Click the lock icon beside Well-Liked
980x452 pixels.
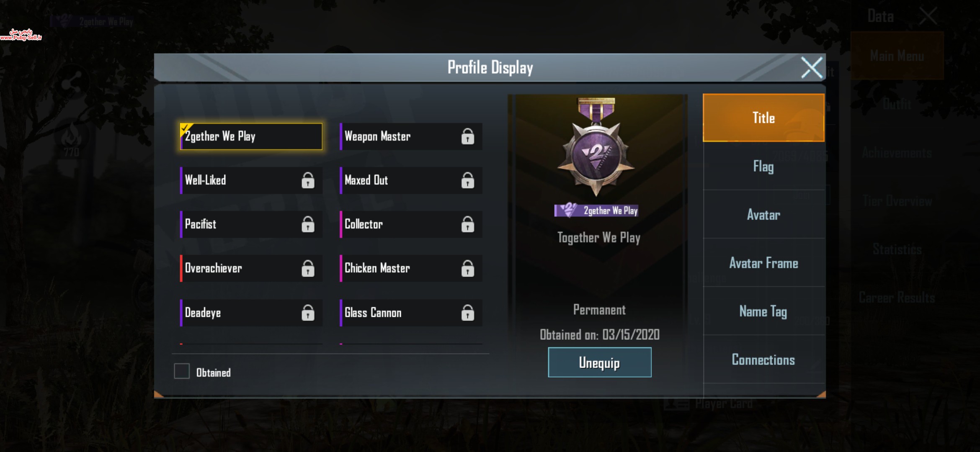308,180
